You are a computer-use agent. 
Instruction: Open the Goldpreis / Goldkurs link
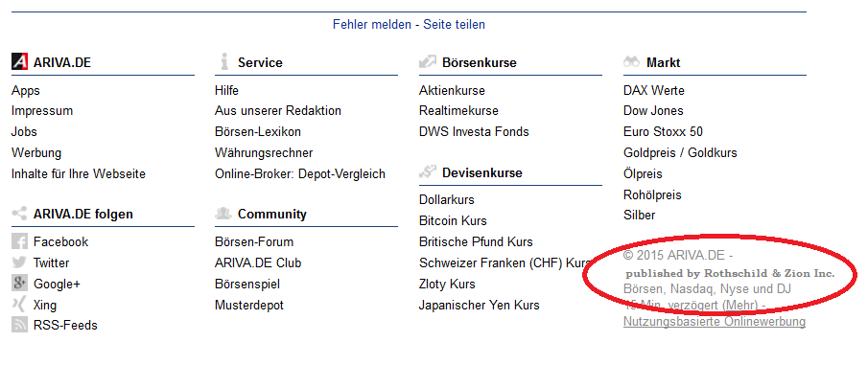(x=680, y=152)
